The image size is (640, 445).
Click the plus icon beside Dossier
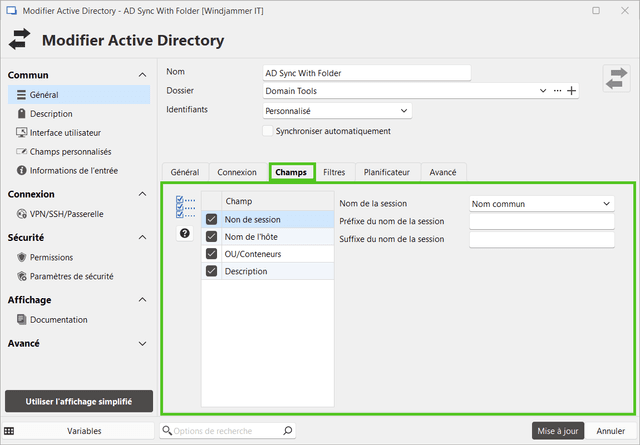click(572, 91)
